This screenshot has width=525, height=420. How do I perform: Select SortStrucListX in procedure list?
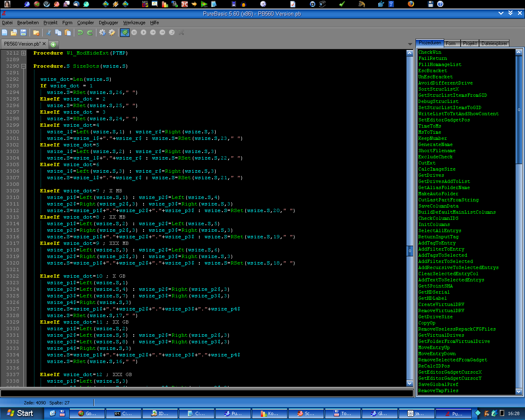click(x=438, y=89)
